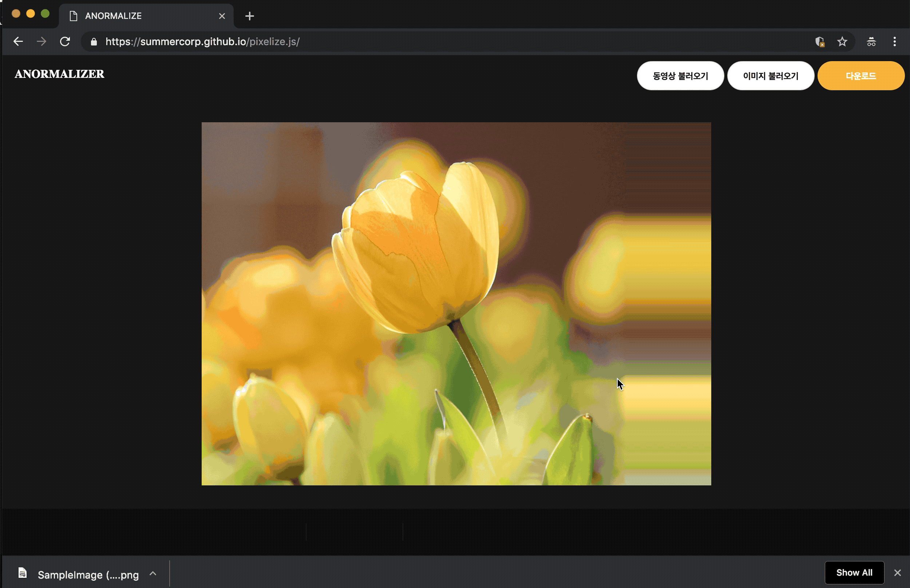Click the 이미지 불러오기 button
The height and width of the screenshot is (588, 910).
pos(770,76)
